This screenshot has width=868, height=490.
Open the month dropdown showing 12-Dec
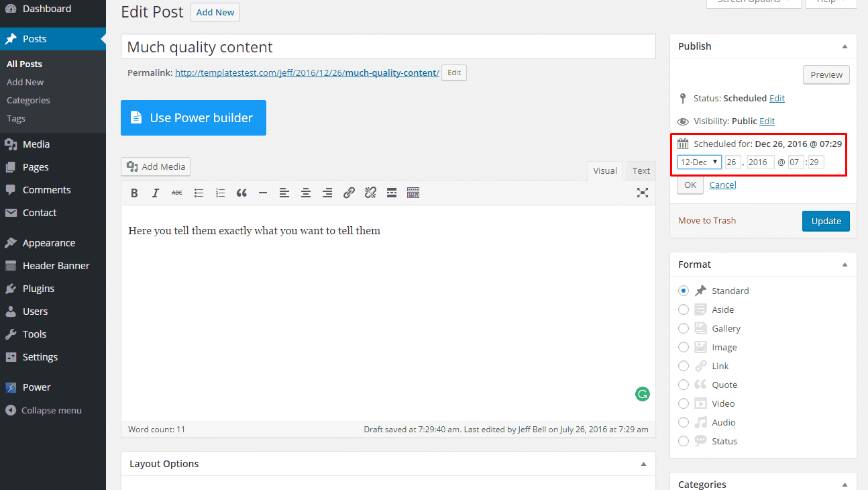point(699,162)
